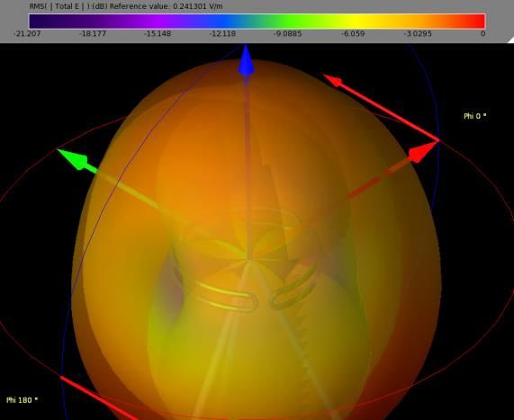Click the blue Z-axis arrowhead
The height and width of the screenshot is (420, 514).
tap(246, 61)
